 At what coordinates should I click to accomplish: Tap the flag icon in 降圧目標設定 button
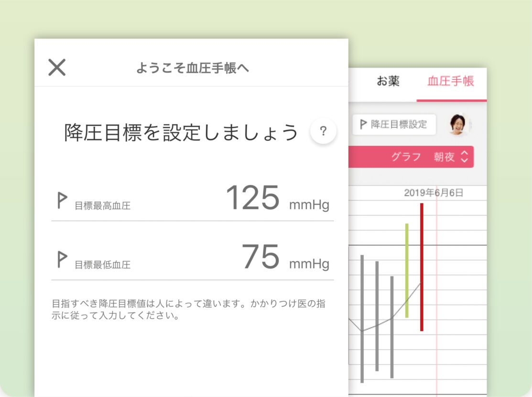click(x=364, y=124)
